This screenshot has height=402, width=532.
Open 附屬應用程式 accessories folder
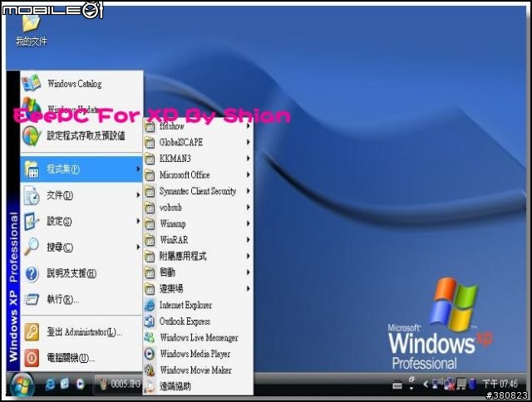[x=198, y=257]
